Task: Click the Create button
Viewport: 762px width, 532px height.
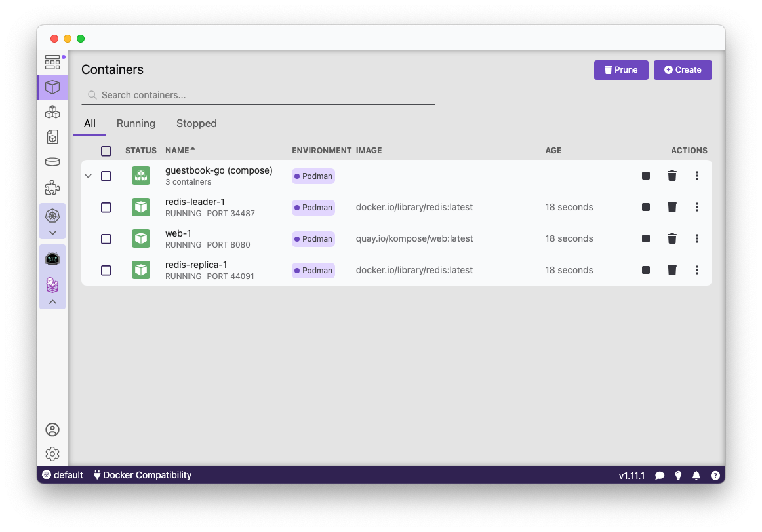Action: (682, 70)
